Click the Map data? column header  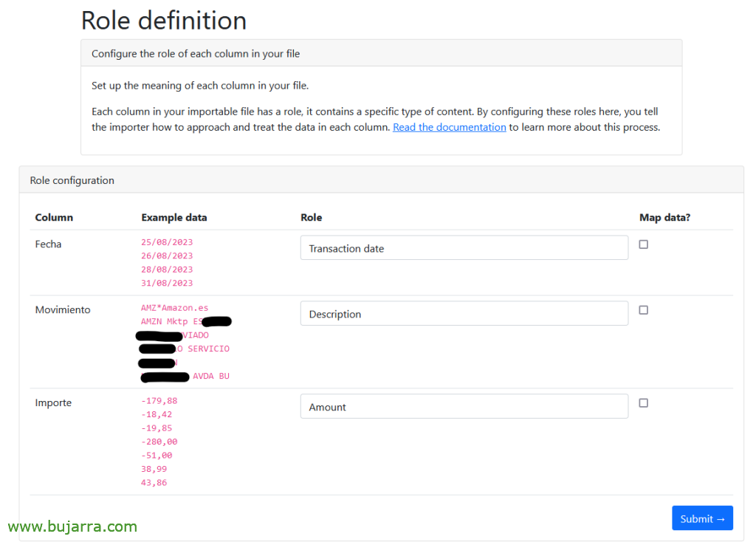pos(664,218)
